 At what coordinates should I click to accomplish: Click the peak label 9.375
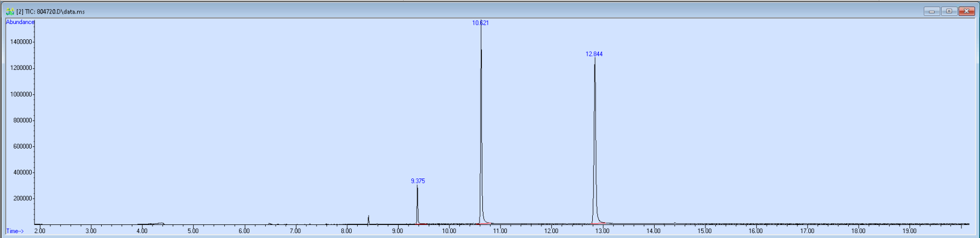tap(418, 181)
